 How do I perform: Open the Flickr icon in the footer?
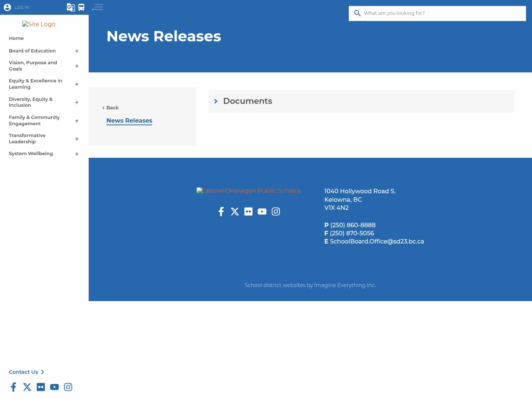[x=248, y=211]
